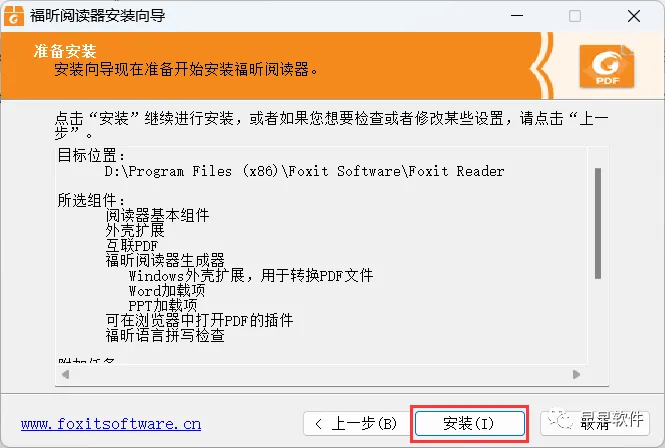Click the 准备安装 heading in orange banner
This screenshot has height=448, width=665.
click(x=65, y=51)
